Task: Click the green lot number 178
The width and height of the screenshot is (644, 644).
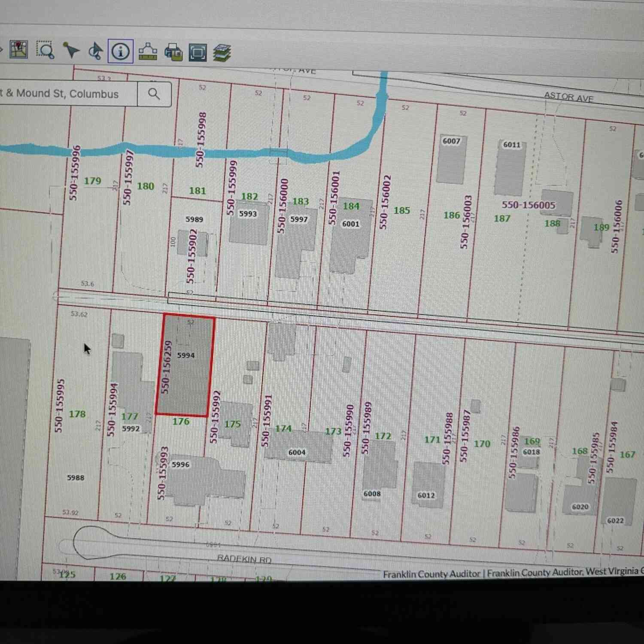Action: click(77, 414)
